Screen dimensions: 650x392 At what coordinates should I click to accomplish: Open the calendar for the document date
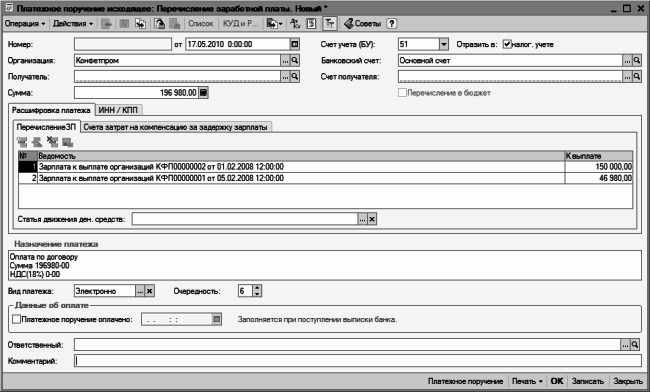[294, 44]
